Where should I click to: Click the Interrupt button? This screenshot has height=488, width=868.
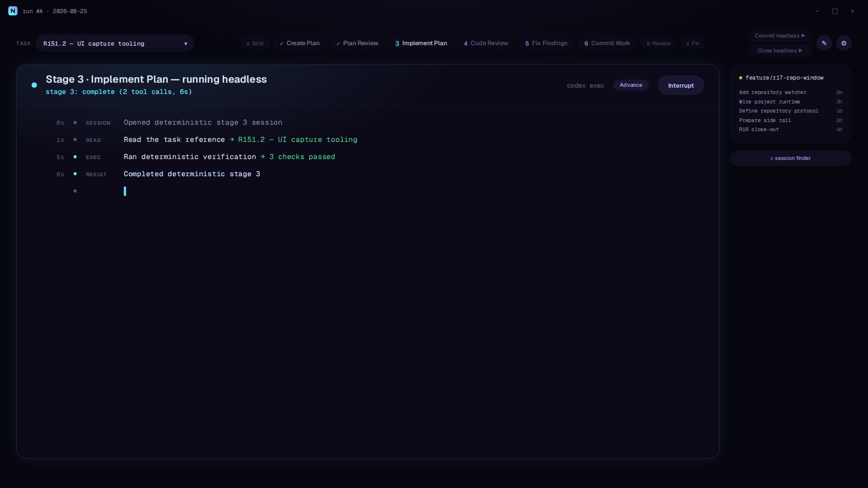click(x=681, y=85)
